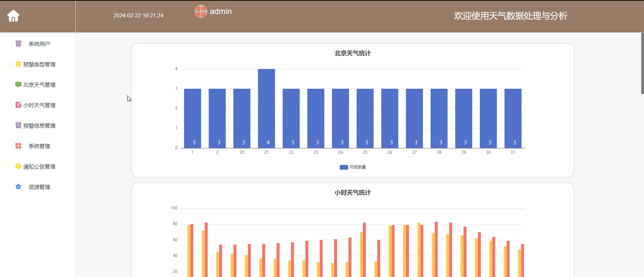644x277 pixels.
Task: Click the bar for day 21
Action: coord(267,108)
